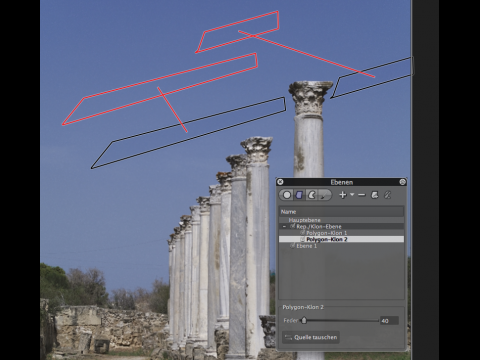Select the Hauptebene row
Viewport: 480px width, 360px height.
click(341, 220)
